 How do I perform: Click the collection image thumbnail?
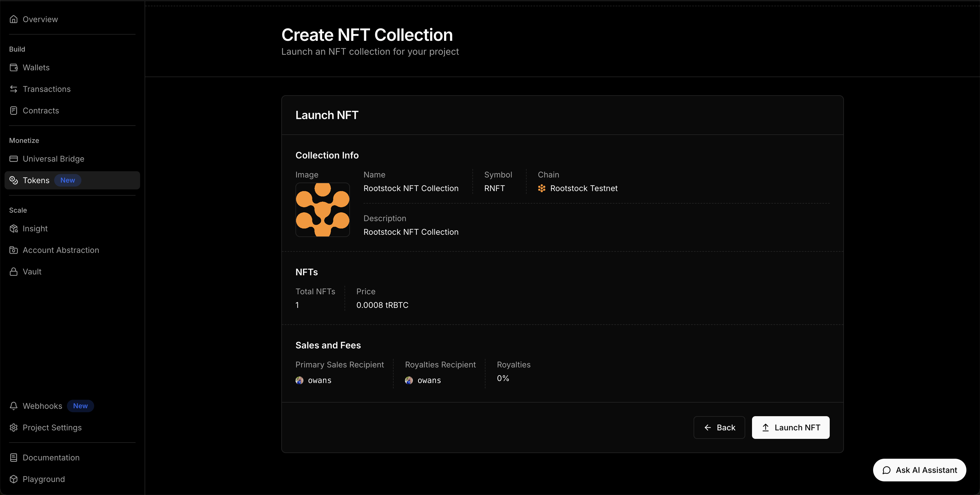[323, 210]
